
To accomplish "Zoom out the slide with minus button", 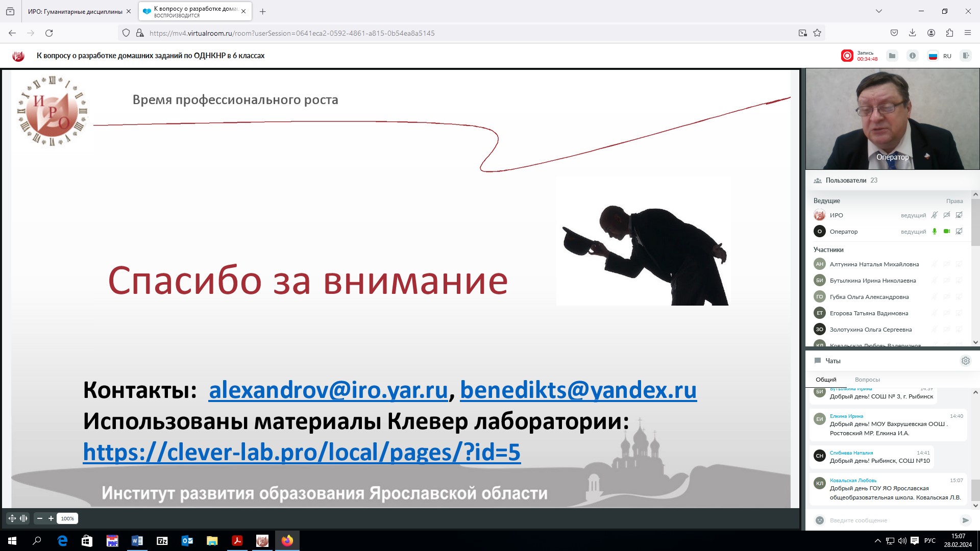I will tap(40, 518).
